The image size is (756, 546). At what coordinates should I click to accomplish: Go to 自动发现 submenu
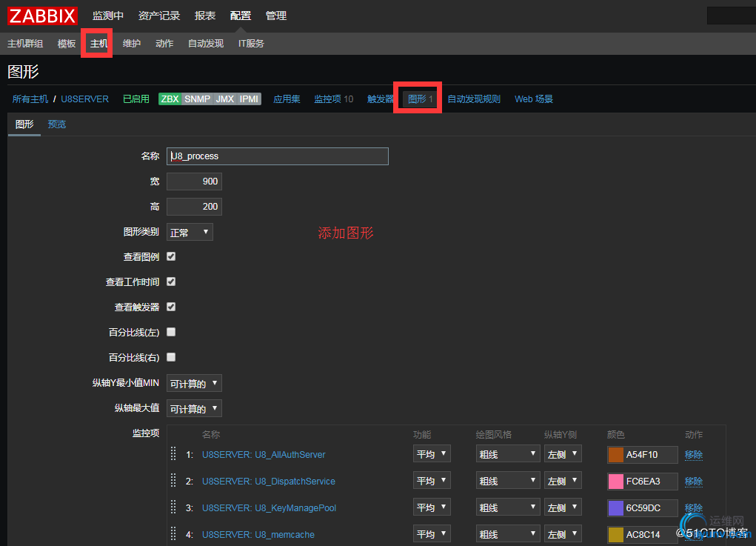(x=206, y=44)
